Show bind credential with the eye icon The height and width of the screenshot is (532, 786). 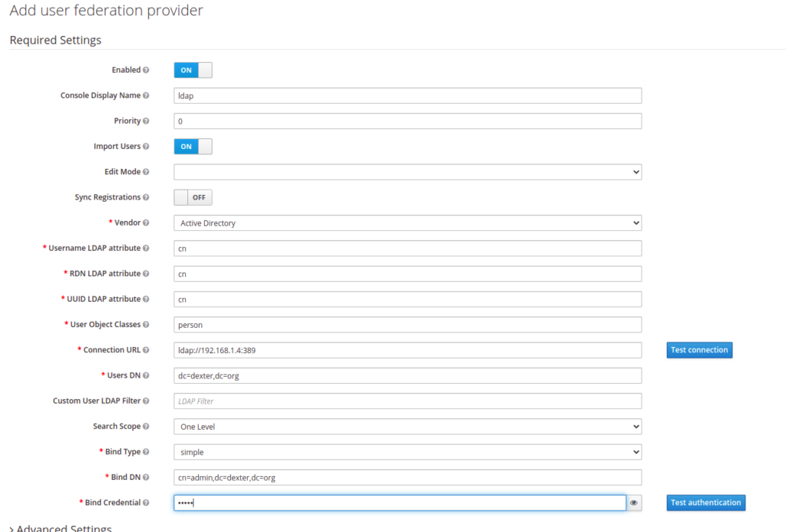(x=634, y=503)
